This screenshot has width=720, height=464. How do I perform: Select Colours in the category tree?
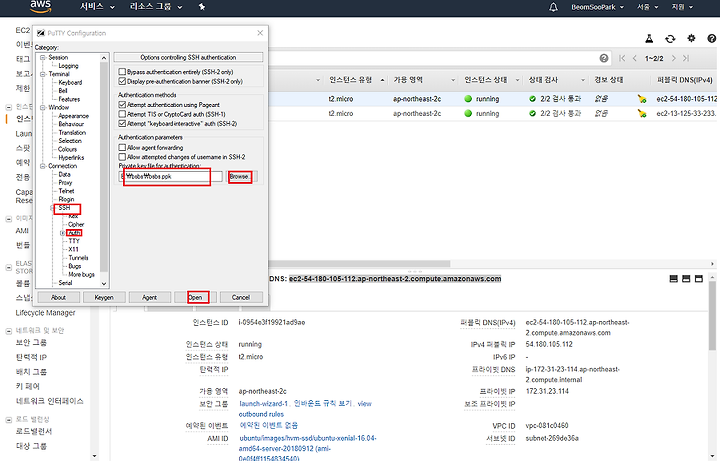pyautogui.click(x=68, y=149)
